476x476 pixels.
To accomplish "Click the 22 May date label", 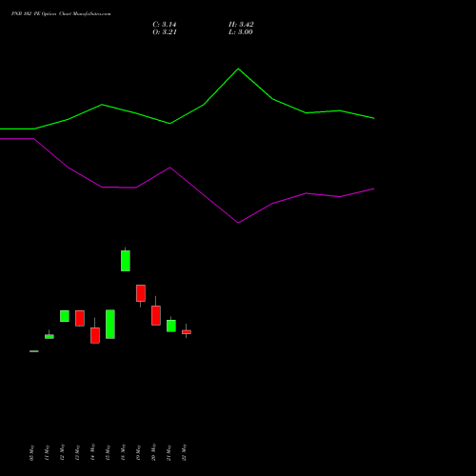I will [x=184, y=453].
